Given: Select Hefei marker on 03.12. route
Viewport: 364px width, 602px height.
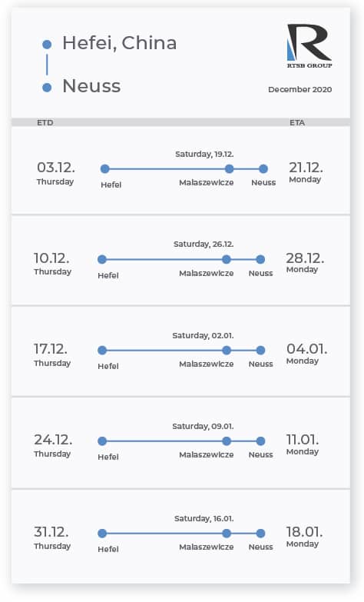Looking at the screenshot, I should (104, 168).
